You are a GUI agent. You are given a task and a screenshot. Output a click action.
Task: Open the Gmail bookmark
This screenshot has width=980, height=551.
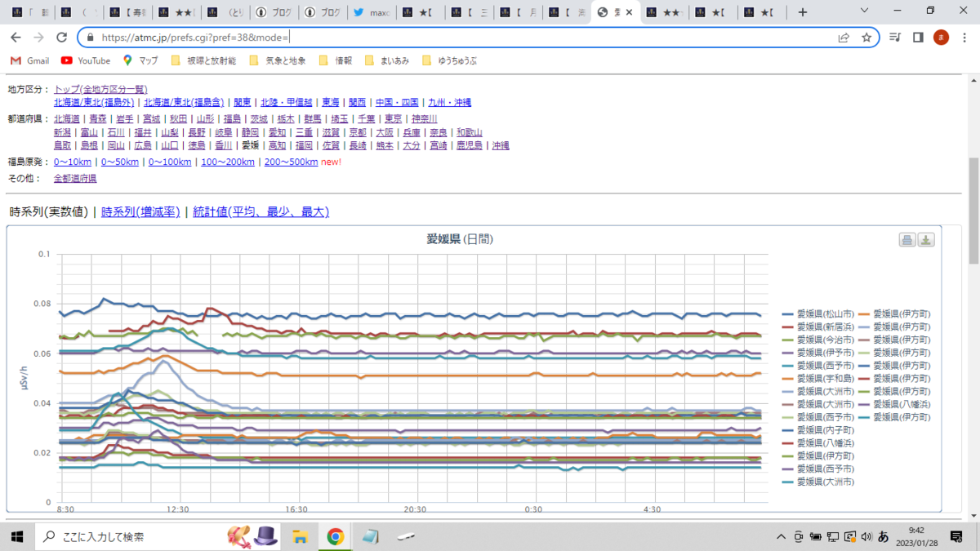click(29, 60)
